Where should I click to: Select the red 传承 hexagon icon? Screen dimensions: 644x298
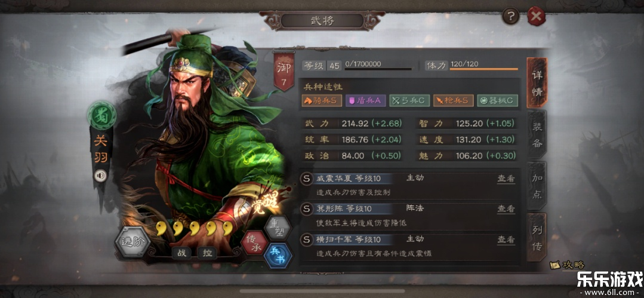[x=254, y=242]
